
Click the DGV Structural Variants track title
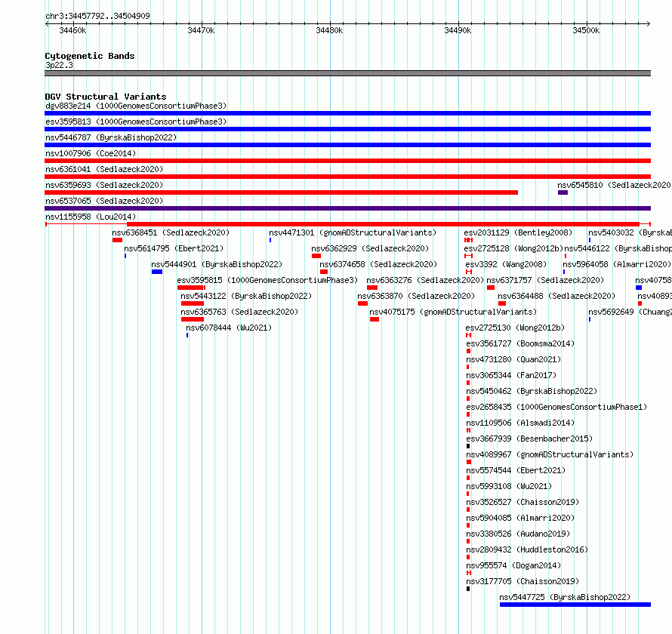(106, 97)
